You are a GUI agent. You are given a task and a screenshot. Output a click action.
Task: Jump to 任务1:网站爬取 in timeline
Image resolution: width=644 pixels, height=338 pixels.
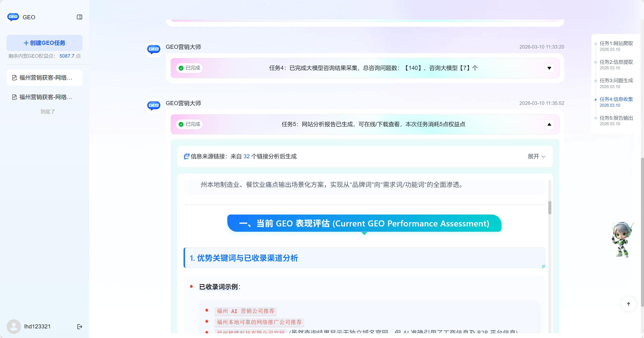(616, 43)
